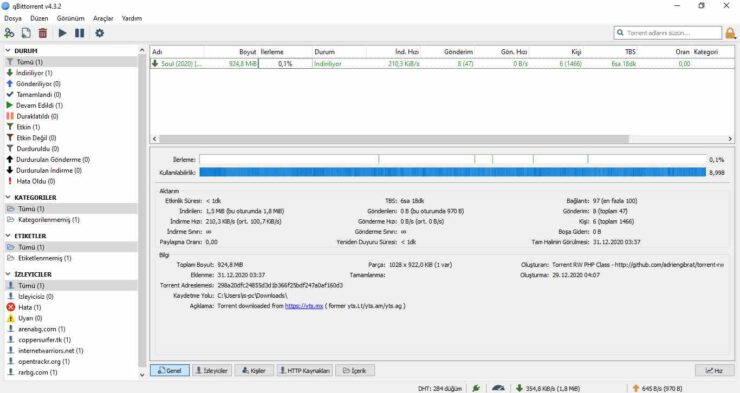Switch to the HTTP Kaynakları tab

[304, 371]
